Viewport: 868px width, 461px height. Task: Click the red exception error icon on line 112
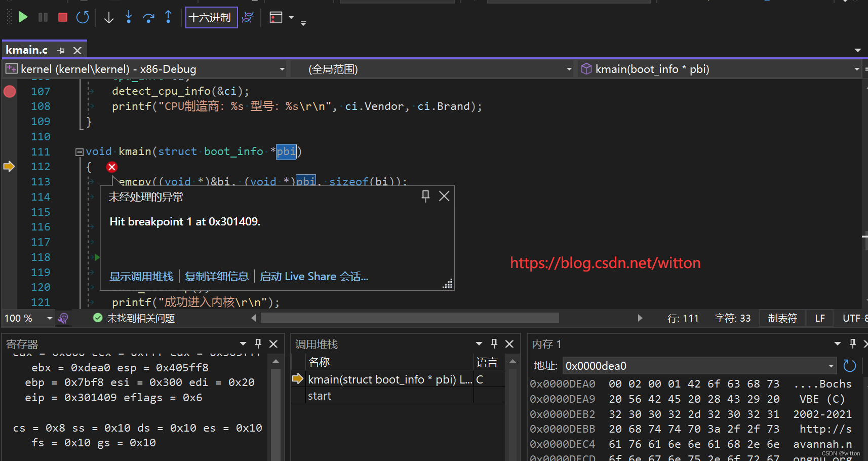[112, 167]
